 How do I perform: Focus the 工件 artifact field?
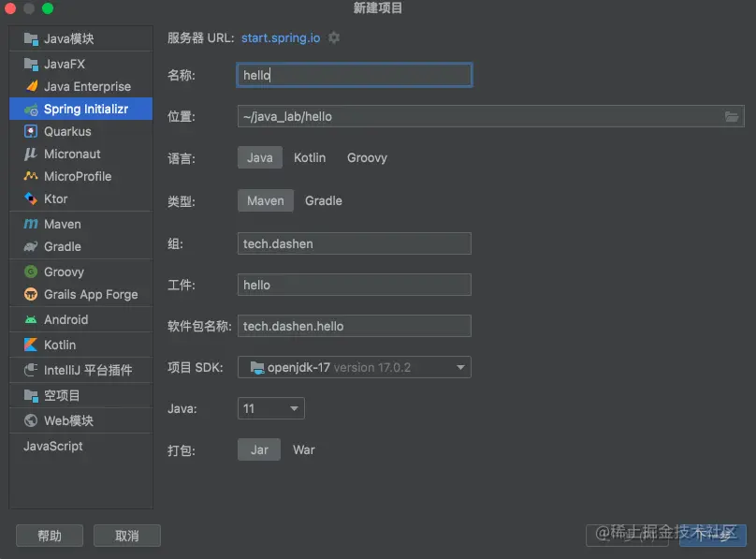tap(355, 285)
